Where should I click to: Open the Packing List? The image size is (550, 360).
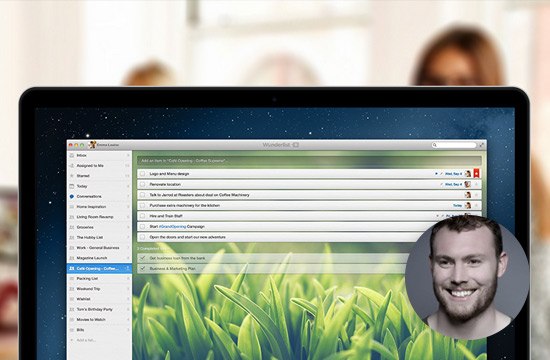coord(99,279)
